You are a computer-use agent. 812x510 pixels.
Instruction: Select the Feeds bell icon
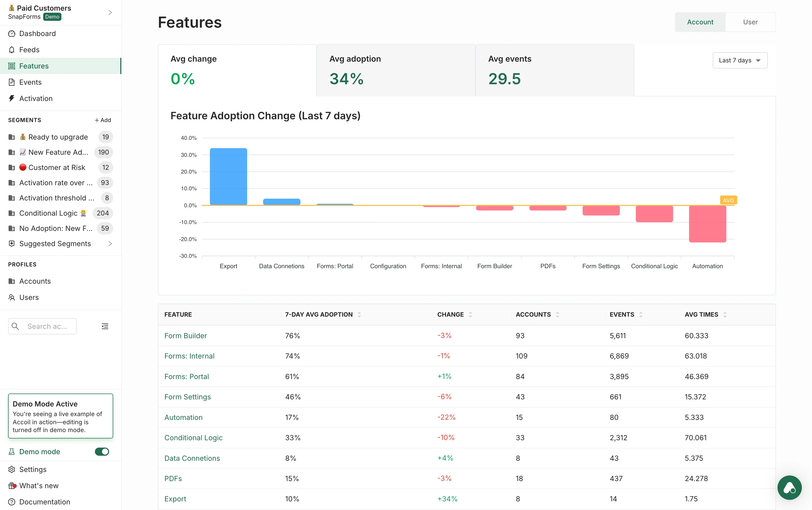(12, 49)
